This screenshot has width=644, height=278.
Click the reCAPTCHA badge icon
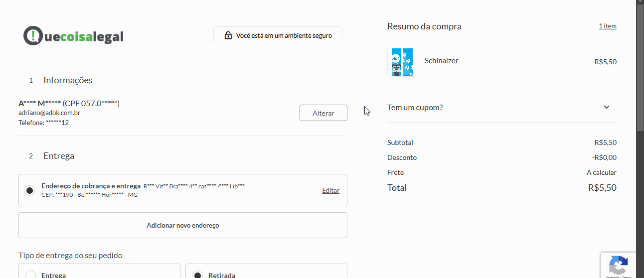tap(618, 265)
